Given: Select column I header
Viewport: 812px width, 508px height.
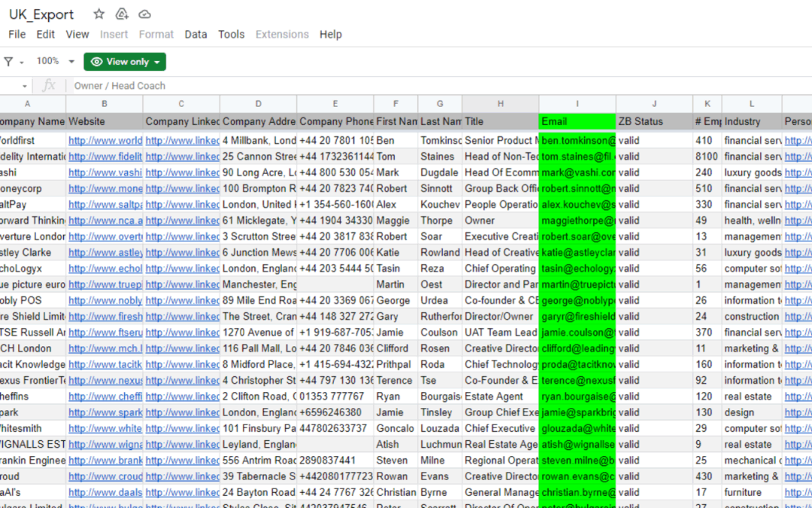Looking at the screenshot, I should tap(577, 104).
